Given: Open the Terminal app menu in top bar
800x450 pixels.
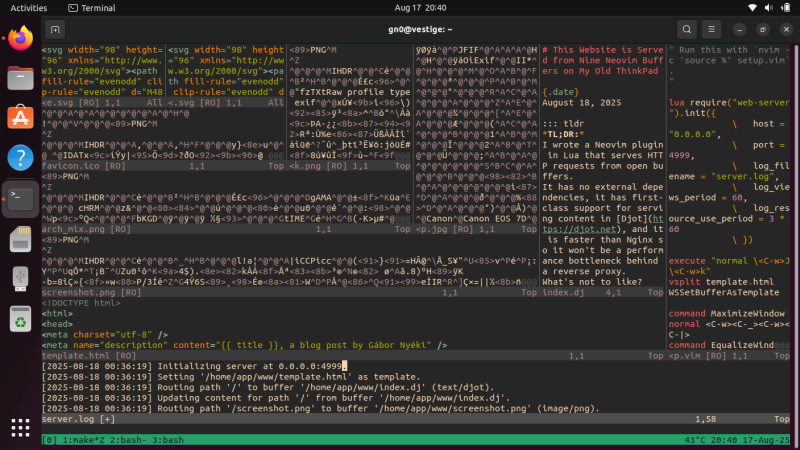Looking at the screenshot, I should pyautogui.click(x=90, y=7).
